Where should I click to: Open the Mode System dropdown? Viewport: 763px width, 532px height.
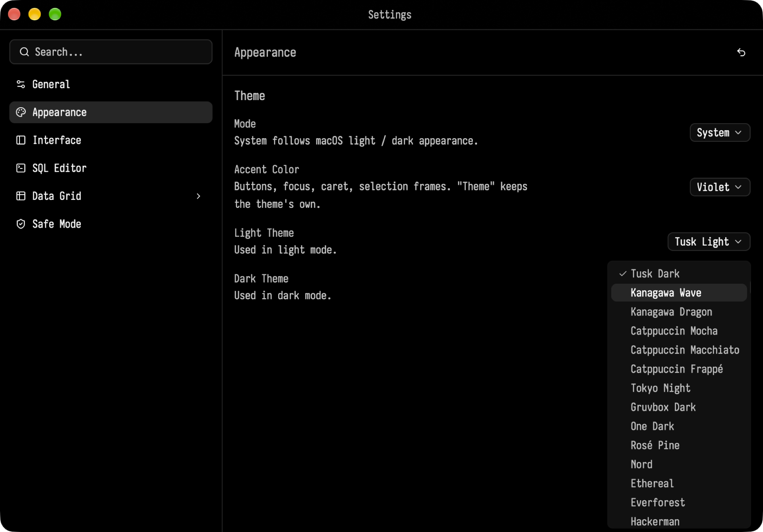(720, 133)
